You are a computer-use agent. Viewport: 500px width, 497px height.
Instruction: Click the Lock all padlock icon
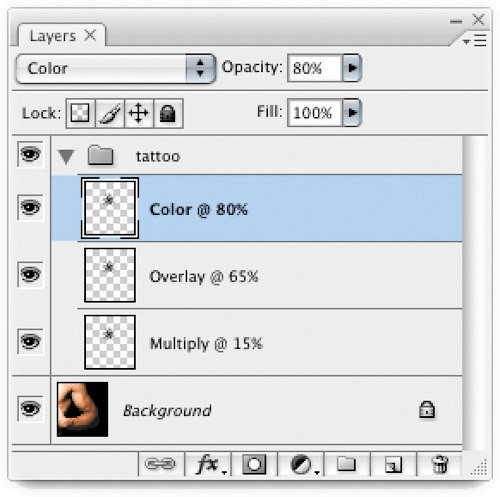(168, 113)
